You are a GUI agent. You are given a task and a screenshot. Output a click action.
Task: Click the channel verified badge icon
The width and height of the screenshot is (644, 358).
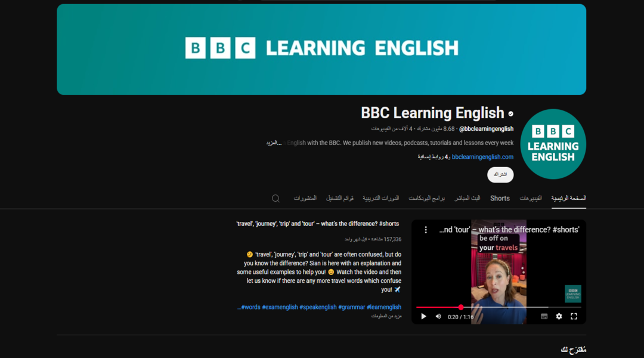pos(510,114)
